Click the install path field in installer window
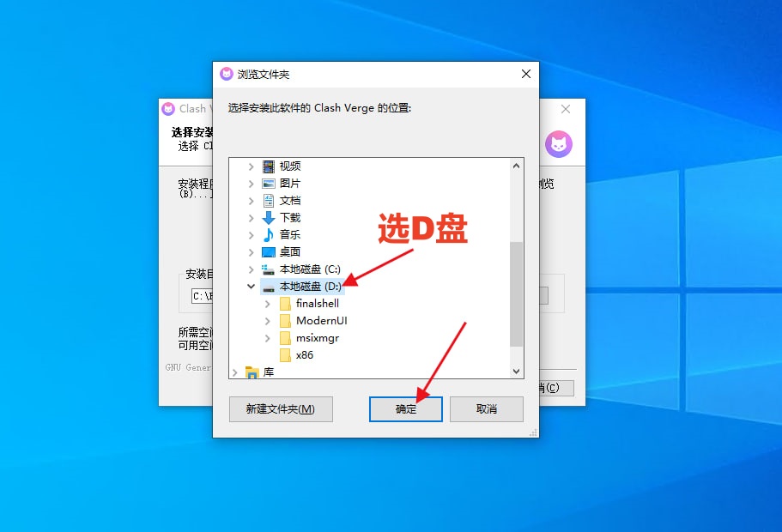The height and width of the screenshot is (532, 782). (202, 296)
